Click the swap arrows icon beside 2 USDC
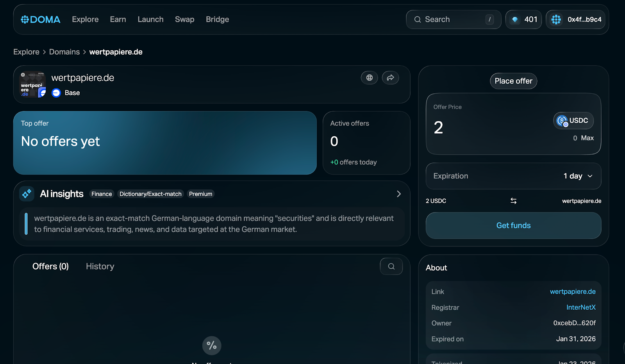The image size is (625, 364). 513,201
